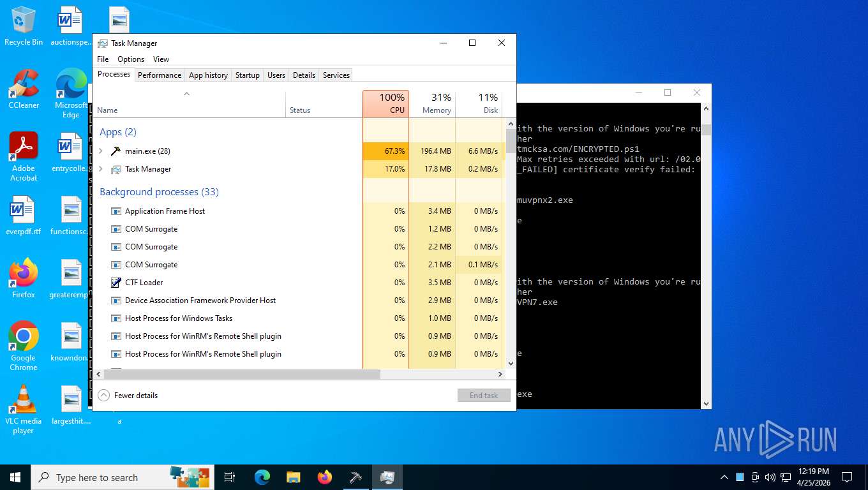Sort processes by CPU column header
This screenshot has width=868, height=490.
[x=385, y=103]
